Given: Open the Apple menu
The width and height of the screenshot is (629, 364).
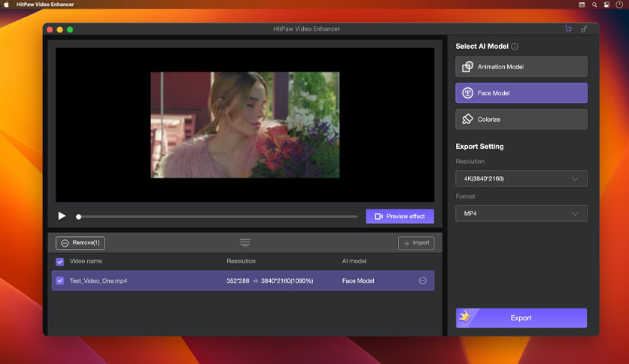Looking at the screenshot, I should coord(7,5).
